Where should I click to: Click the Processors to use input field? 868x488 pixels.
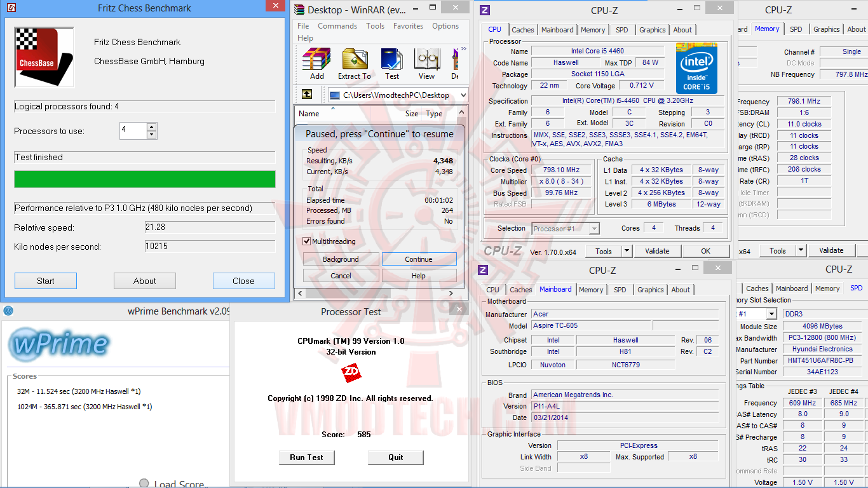[133, 131]
